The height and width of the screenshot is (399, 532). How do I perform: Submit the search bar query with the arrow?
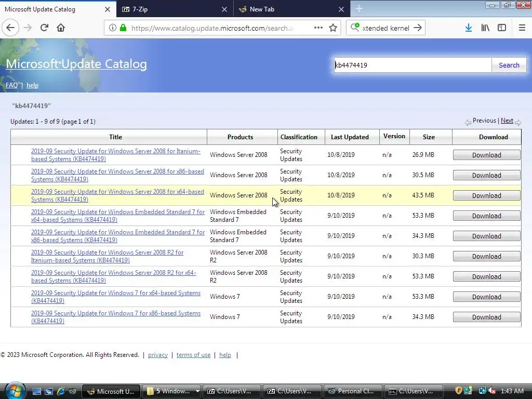418,28
